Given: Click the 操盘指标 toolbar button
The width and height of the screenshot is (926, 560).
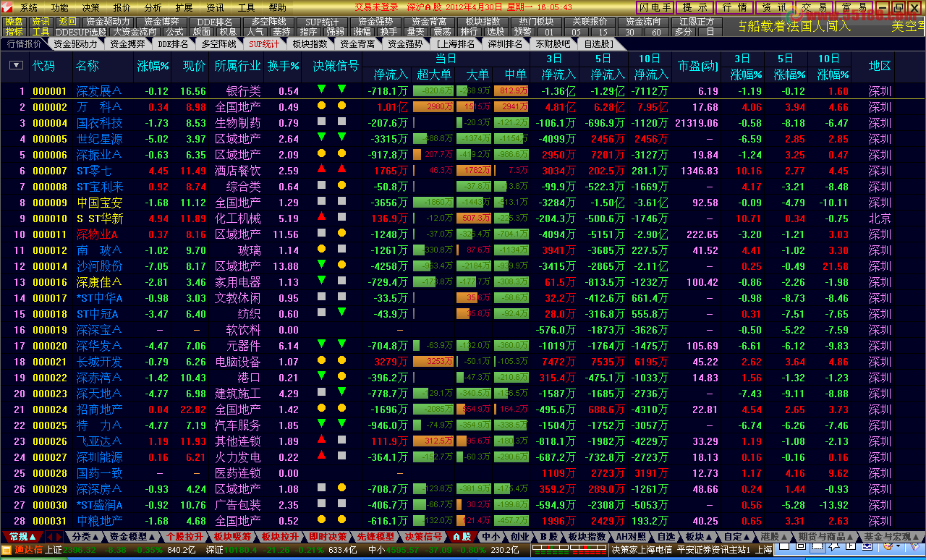Looking at the screenshot, I should [14, 27].
